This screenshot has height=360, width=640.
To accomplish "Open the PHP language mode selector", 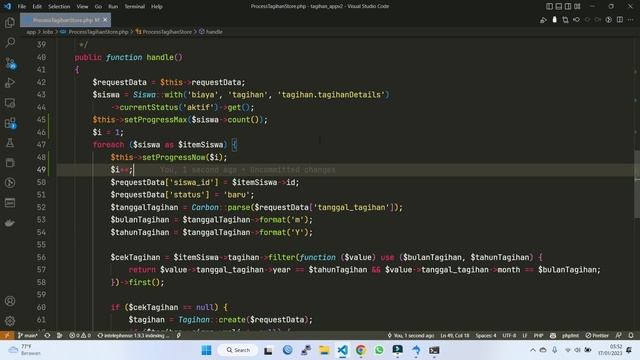I will pos(538,335).
